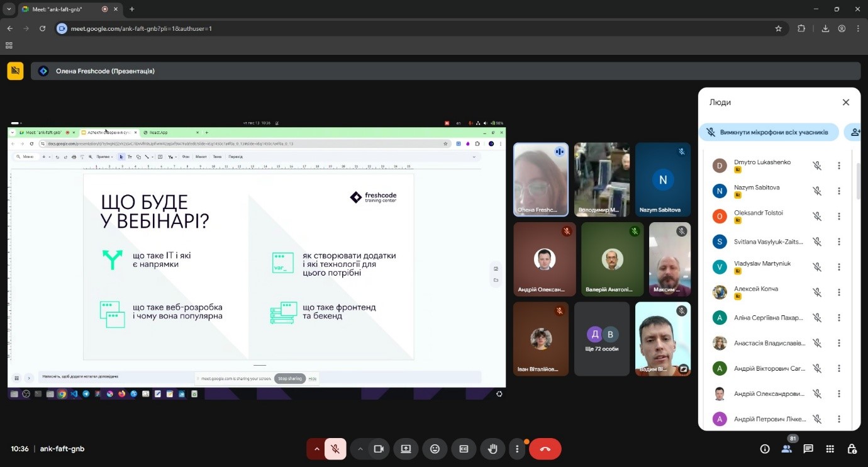Mute Oleksandr Tolstoi's microphone icon
Viewport: 868px width, 467px height.
point(817,217)
